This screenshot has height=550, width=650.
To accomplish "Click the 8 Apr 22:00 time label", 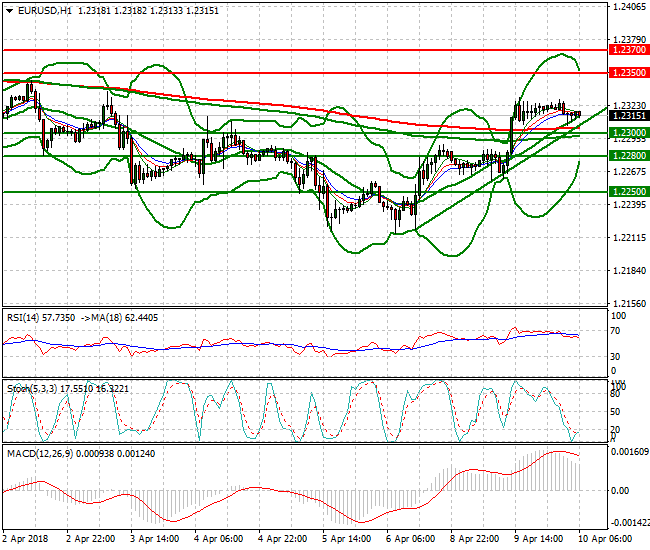I will coord(474,539).
